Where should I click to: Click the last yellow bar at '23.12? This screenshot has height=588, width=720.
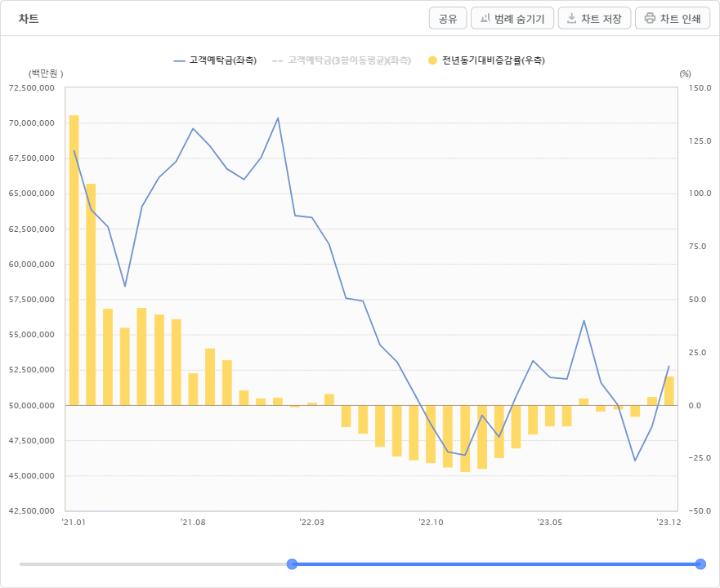tap(669, 391)
